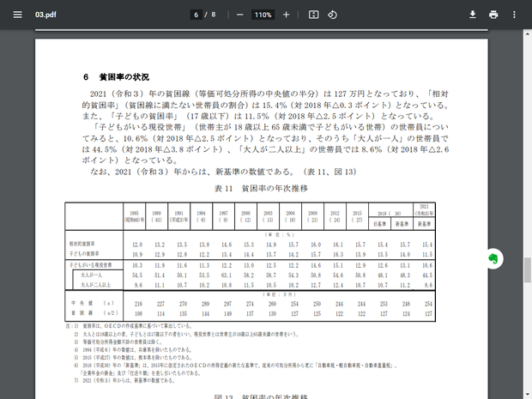
Task: Click the 旧基準 sub-header under 2018
Action: pyautogui.click(x=379, y=224)
